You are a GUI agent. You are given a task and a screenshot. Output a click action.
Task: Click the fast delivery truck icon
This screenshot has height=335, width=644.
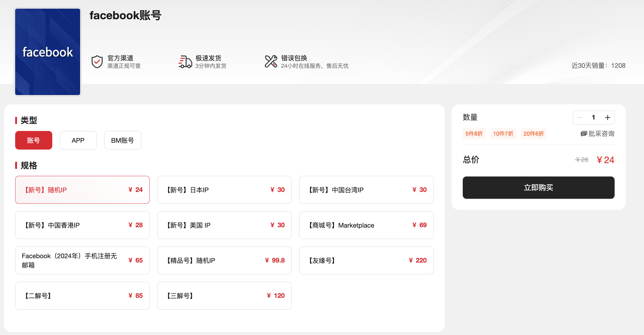coord(185,62)
